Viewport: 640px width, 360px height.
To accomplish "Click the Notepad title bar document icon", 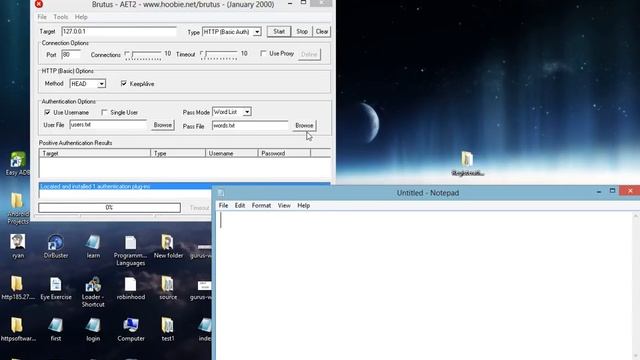I will click(221, 193).
